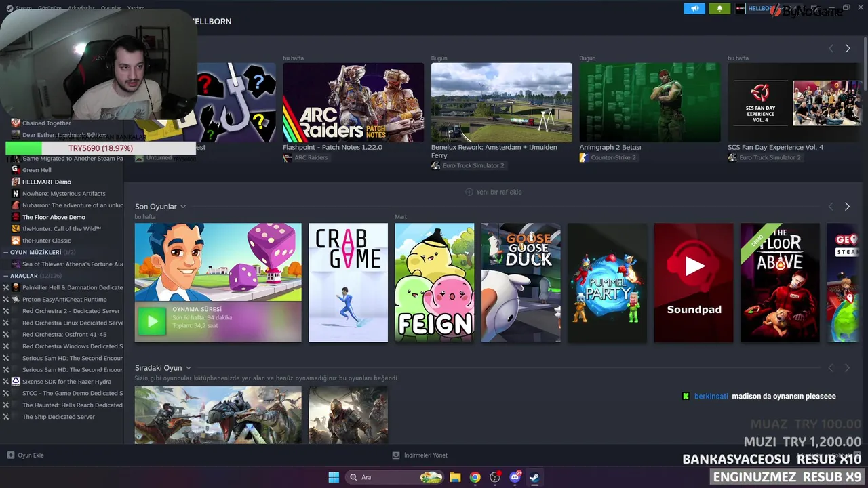Open the HELLBORN profile tab
This screenshot has width=868, height=488.
[x=212, y=21]
